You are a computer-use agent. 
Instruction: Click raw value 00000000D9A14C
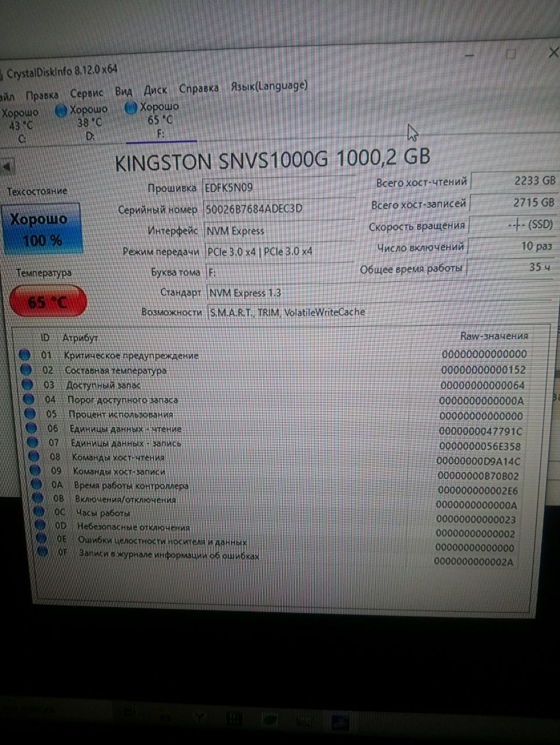[x=479, y=462]
